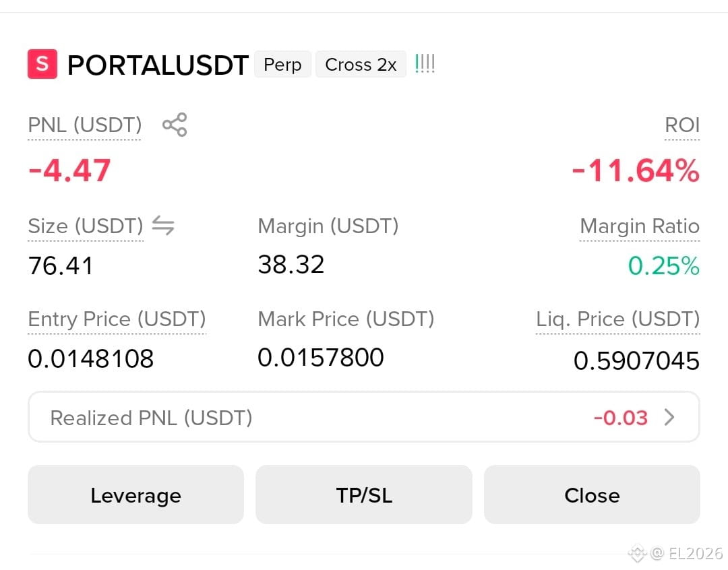Screen dimensions: 728x570
Task: Show Size (USDT) label explanation
Action: click(86, 226)
